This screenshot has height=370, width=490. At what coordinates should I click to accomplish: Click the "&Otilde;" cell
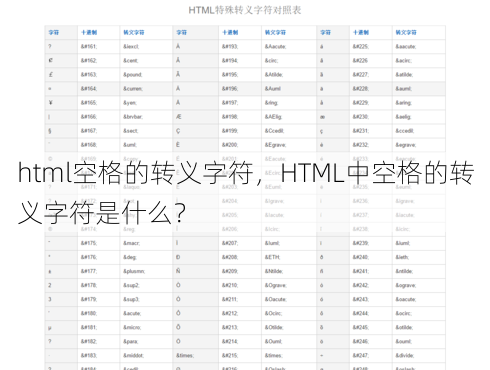tap(289, 327)
